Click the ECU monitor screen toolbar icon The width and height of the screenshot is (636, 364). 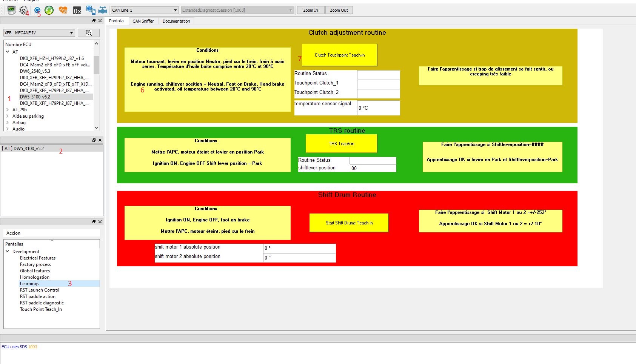pyautogui.click(x=11, y=10)
